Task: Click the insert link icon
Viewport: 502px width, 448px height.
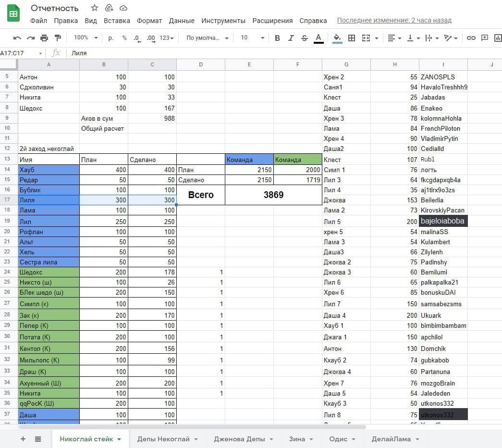Action: coord(471,38)
